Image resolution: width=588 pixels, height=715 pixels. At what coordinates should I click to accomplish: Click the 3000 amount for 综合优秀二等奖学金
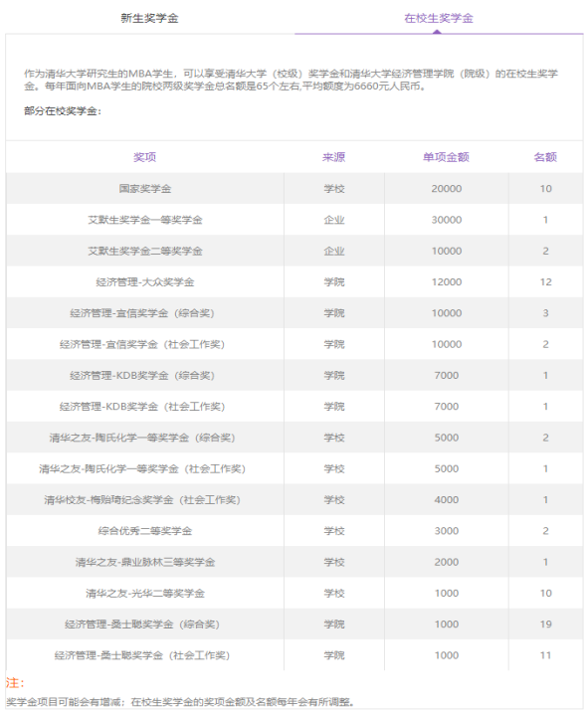(447, 531)
